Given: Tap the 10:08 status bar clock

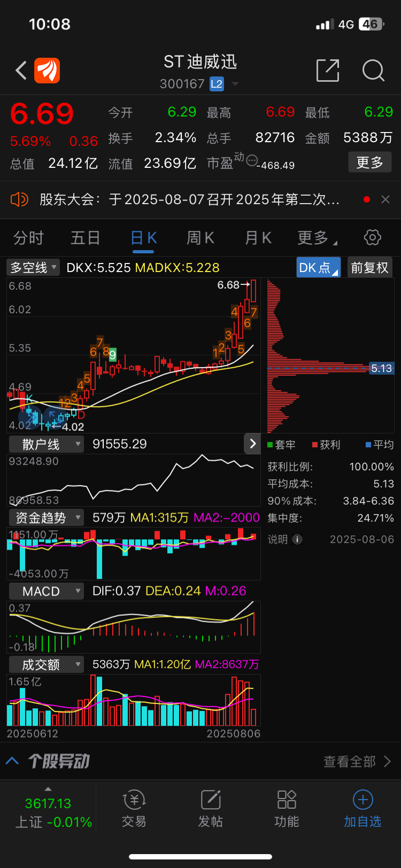Looking at the screenshot, I should [50, 24].
